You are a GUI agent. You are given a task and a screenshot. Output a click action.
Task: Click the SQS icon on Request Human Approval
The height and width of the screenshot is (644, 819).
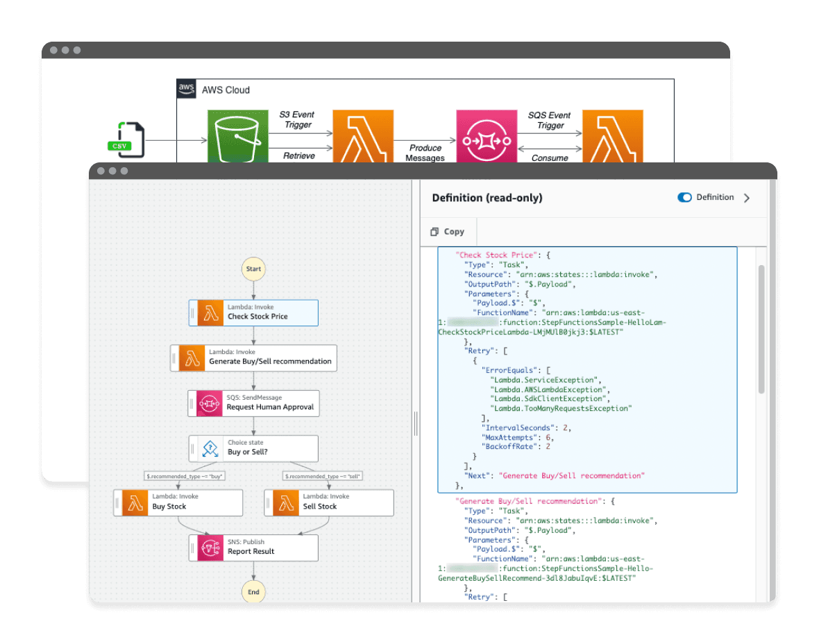pos(210,403)
